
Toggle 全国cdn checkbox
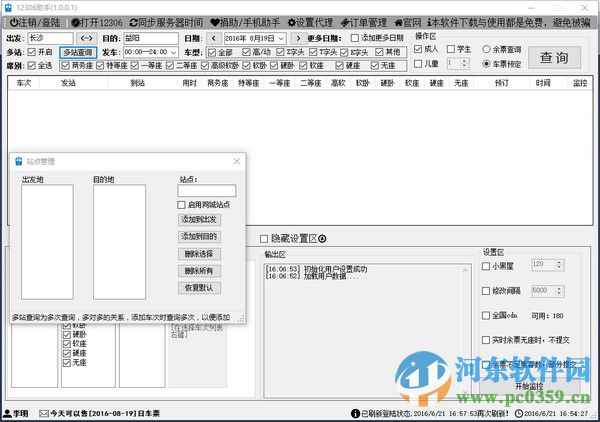(x=486, y=316)
